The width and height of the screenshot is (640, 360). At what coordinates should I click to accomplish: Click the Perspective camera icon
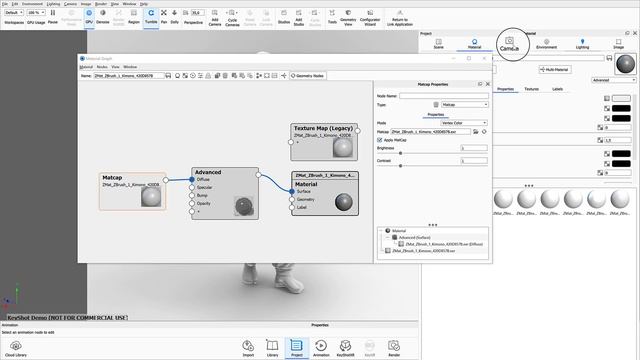[x=186, y=13]
